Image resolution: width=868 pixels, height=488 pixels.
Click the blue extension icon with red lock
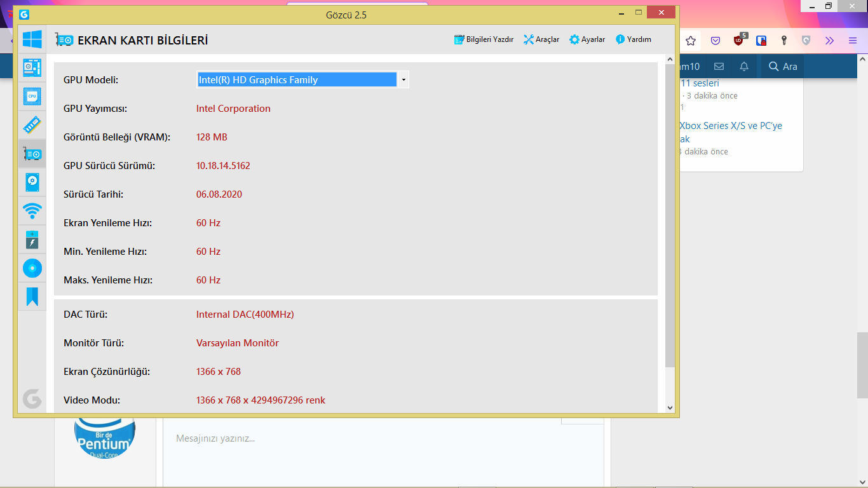761,41
